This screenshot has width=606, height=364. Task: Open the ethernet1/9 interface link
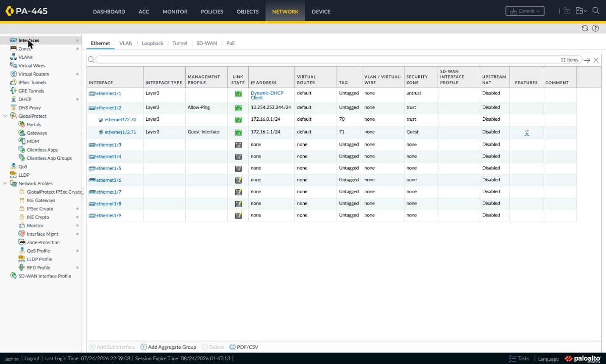(x=108, y=216)
